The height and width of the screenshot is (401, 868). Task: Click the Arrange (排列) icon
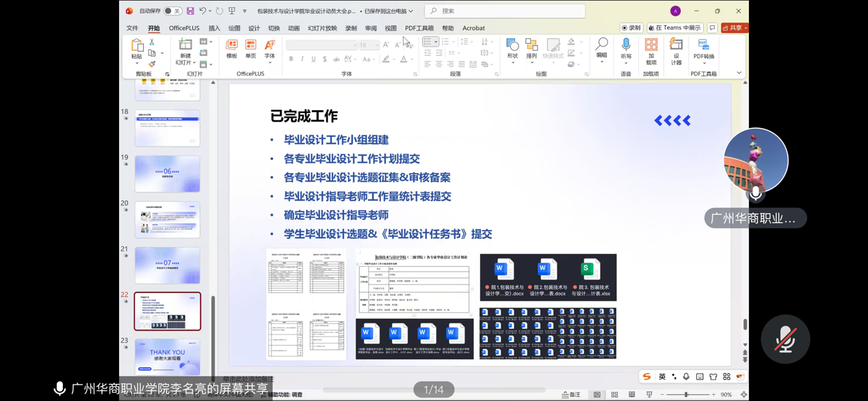click(531, 46)
